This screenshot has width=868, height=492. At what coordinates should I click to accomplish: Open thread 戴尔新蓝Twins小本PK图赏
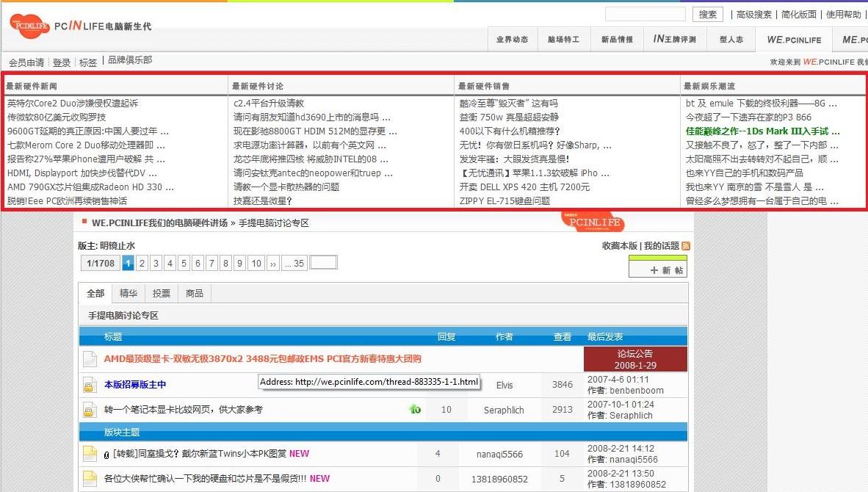pyautogui.click(x=200, y=454)
